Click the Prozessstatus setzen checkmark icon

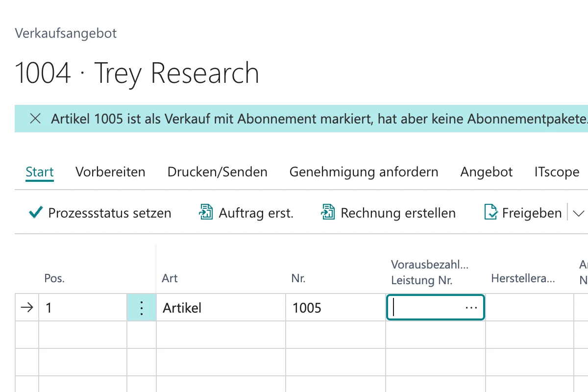pyautogui.click(x=36, y=213)
